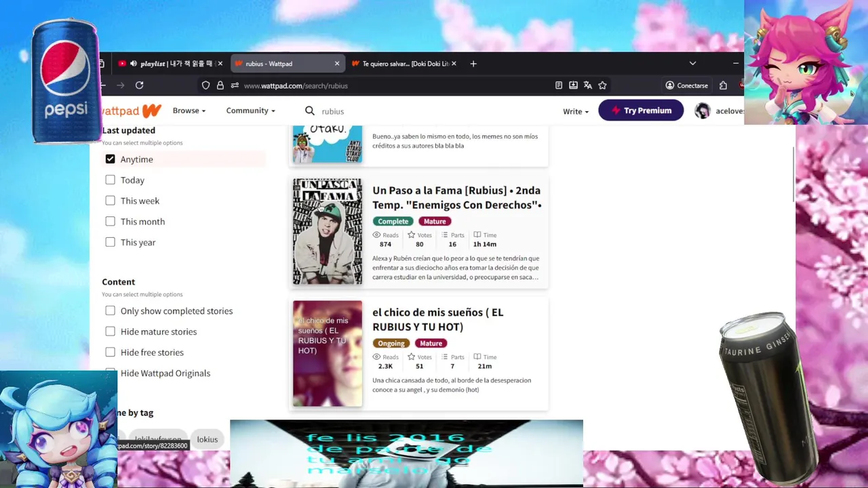Click description starting Alexa y Rubén creían
The width and height of the screenshot is (868, 488).
tap(456, 268)
